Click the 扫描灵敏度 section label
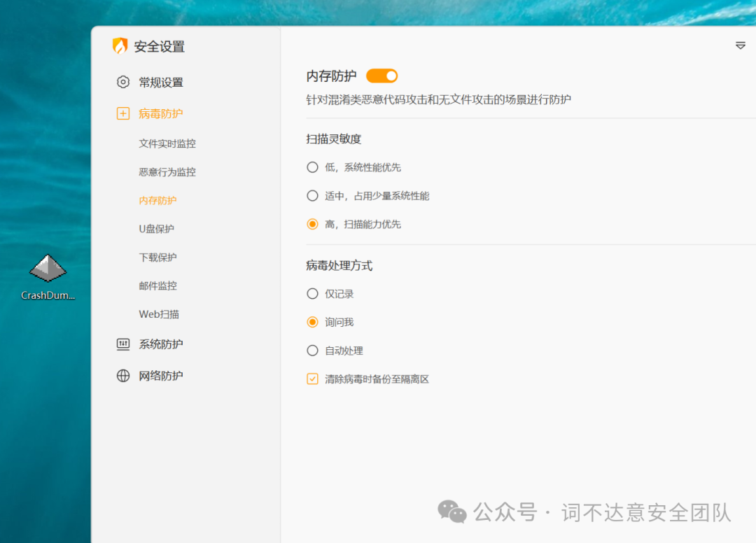The image size is (756, 543). [334, 139]
